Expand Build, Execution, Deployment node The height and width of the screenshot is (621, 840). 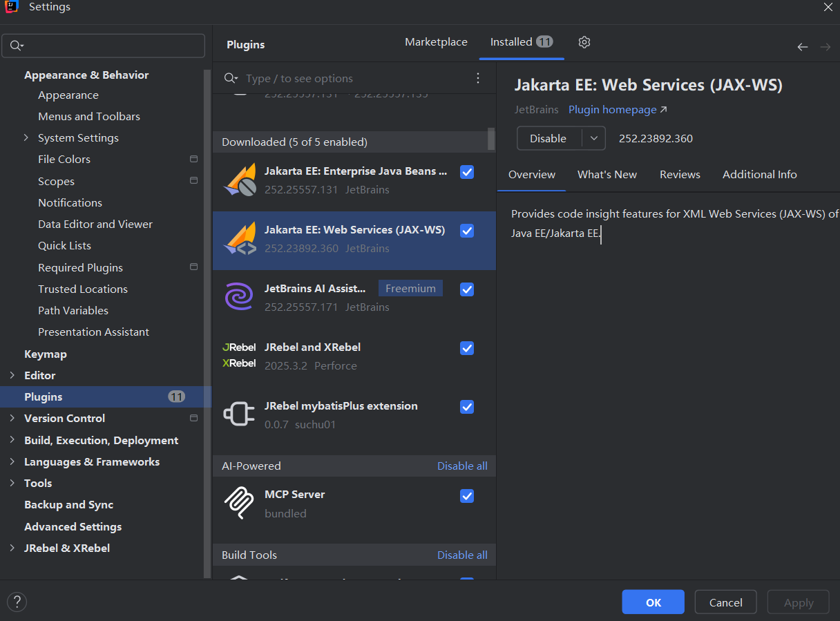(x=12, y=440)
